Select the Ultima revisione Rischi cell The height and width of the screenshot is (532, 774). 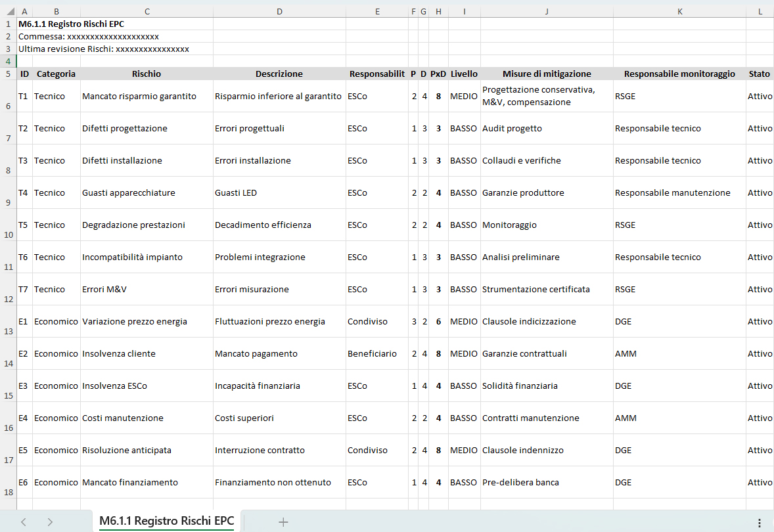[104, 49]
